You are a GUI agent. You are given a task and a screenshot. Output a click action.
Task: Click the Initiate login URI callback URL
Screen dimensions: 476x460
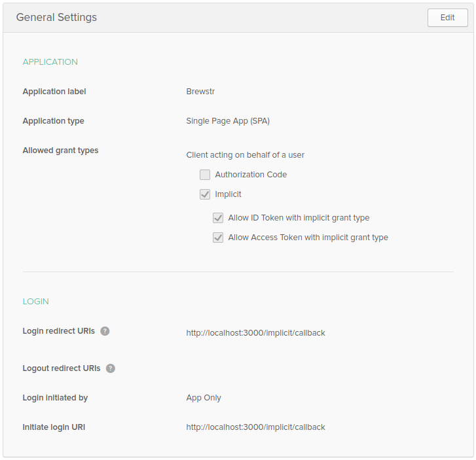pyautogui.click(x=255, y=427)
